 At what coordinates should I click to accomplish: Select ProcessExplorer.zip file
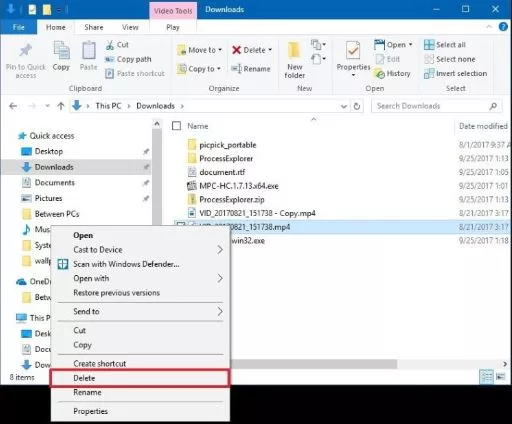tap(232, 200)
